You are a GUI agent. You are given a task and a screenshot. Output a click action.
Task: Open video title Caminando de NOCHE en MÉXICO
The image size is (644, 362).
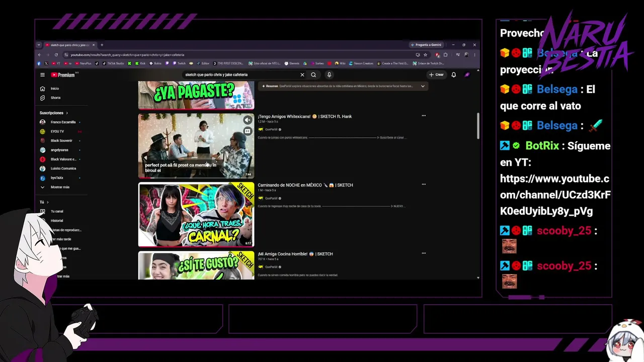coord(305,185)
